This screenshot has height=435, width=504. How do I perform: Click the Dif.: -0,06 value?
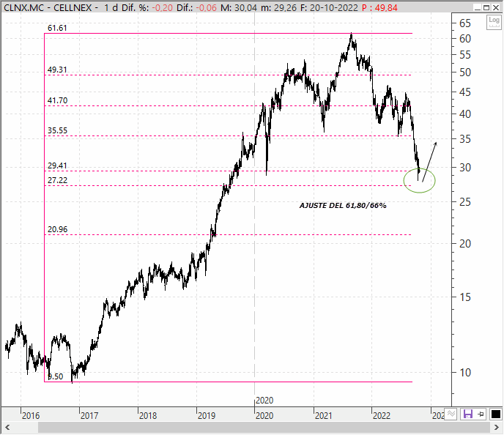[197, 8]
